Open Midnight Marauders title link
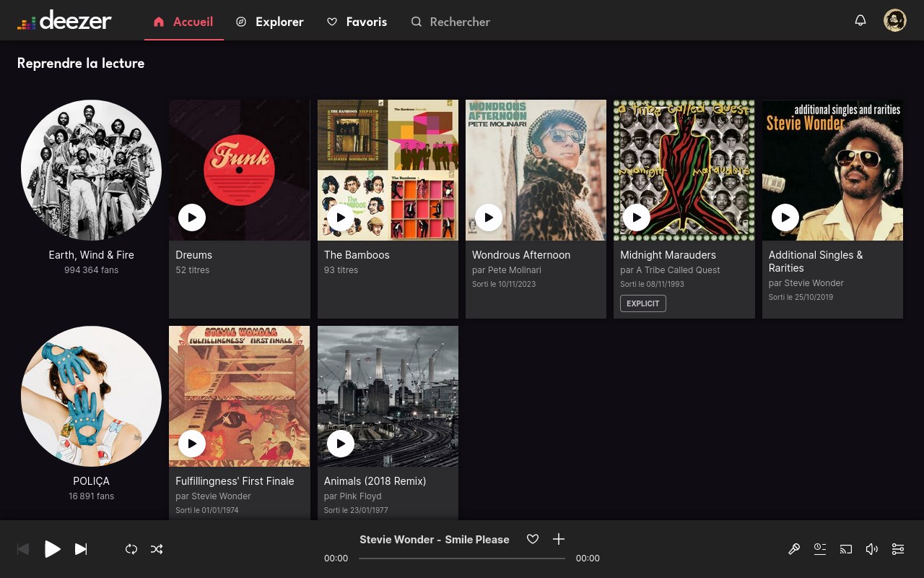The image size is (924, 578). click(668, 255)
